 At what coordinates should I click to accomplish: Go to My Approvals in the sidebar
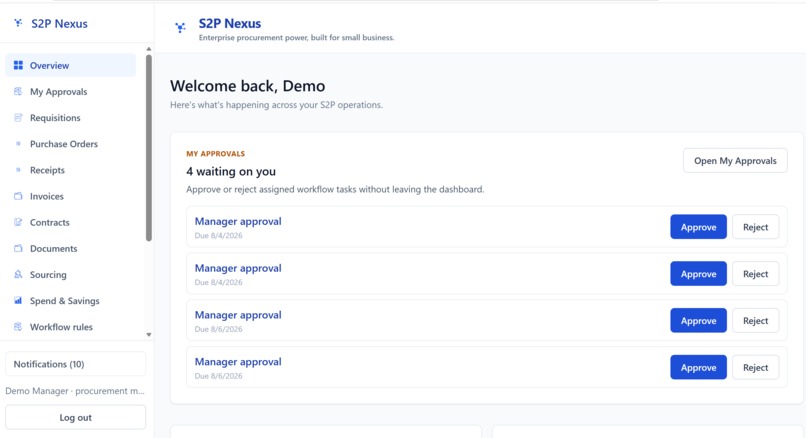(71, 92)
